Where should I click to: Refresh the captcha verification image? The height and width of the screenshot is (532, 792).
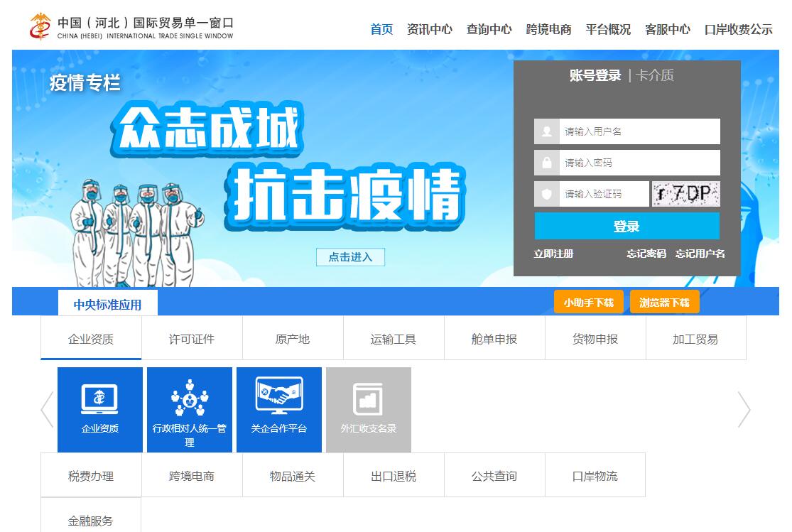click(685, 194)
